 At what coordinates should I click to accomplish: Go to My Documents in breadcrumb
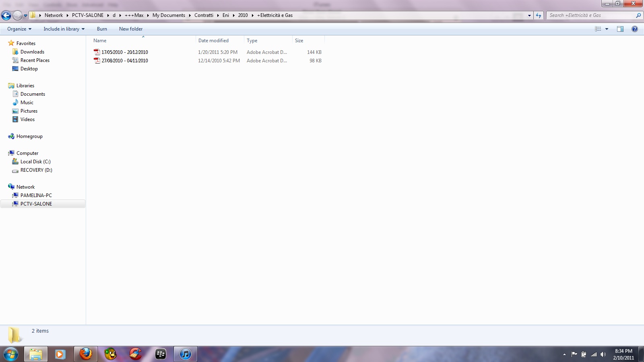click(169, 15)
